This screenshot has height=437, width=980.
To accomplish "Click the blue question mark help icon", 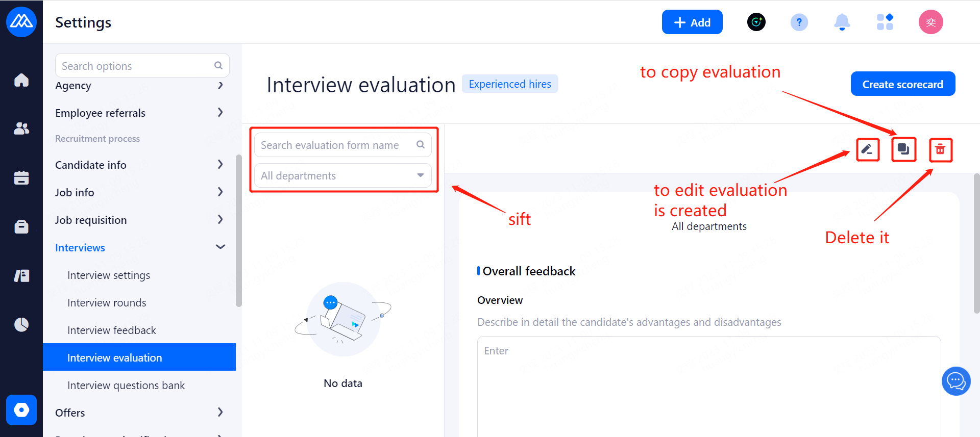I will coord(799,22).
